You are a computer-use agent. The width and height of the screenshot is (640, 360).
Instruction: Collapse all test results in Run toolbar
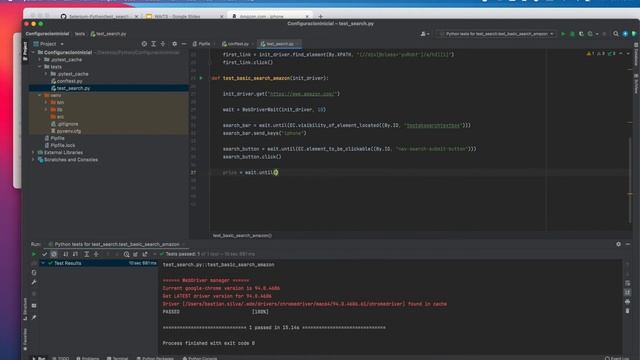pyautogui.click(x=96, y=254)
